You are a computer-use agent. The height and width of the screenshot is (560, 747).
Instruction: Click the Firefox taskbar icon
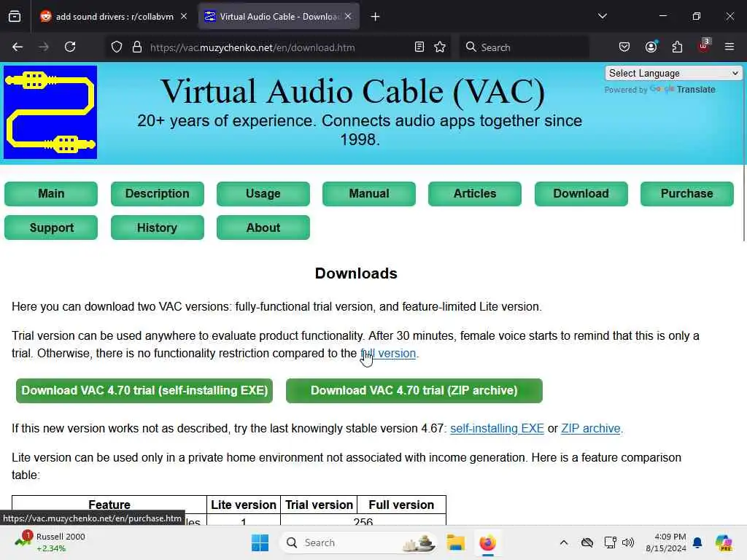tap(487, 542)
